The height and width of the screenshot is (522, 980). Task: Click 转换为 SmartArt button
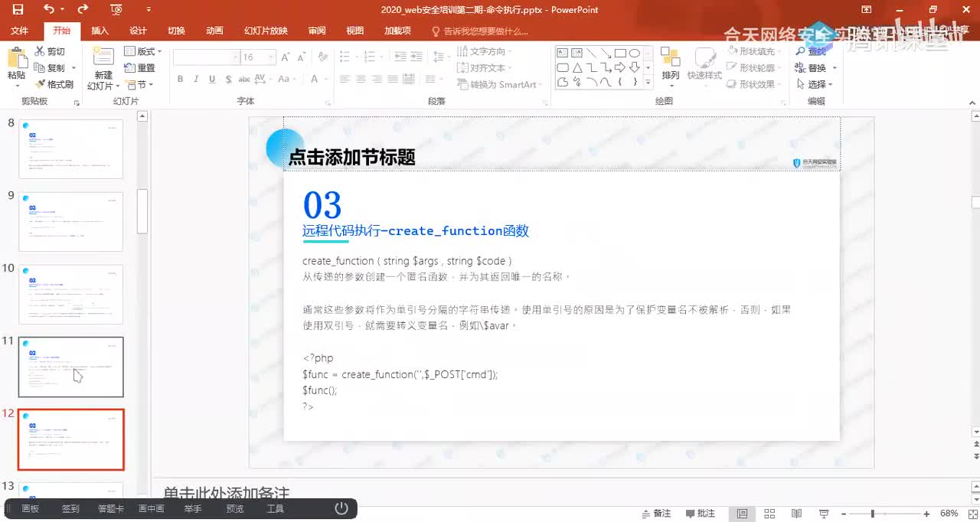[x=500, y=85]
